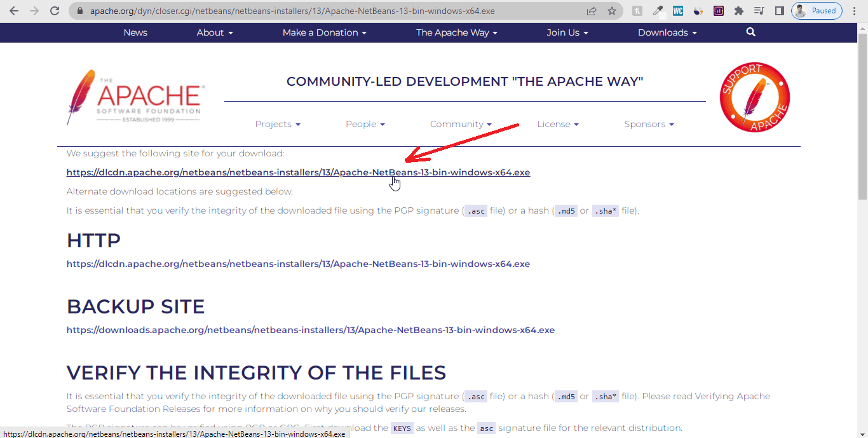868x438 pixels.
Task: Expand the Join Us dropdown
Action: [x=567, y=32]
